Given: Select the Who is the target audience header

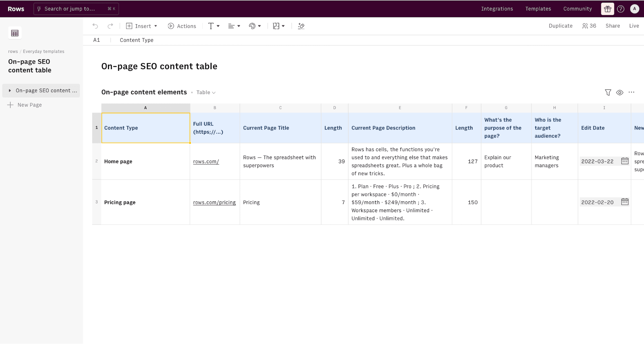Looking at the screenshot, I should (x=554, y=128).
